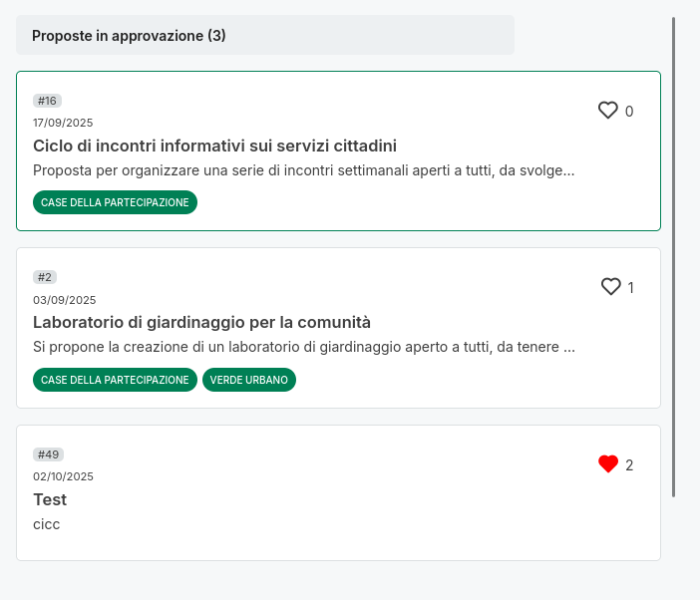Click the #2 proposal ID badge

pyautogui.click(x=45, y=277)
